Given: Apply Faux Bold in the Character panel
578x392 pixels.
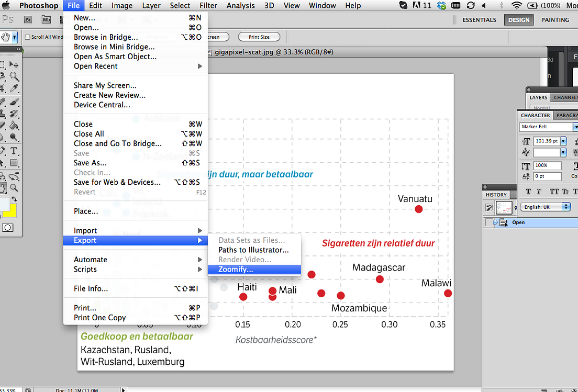Looking at the screenshot, I should [528, 191].
